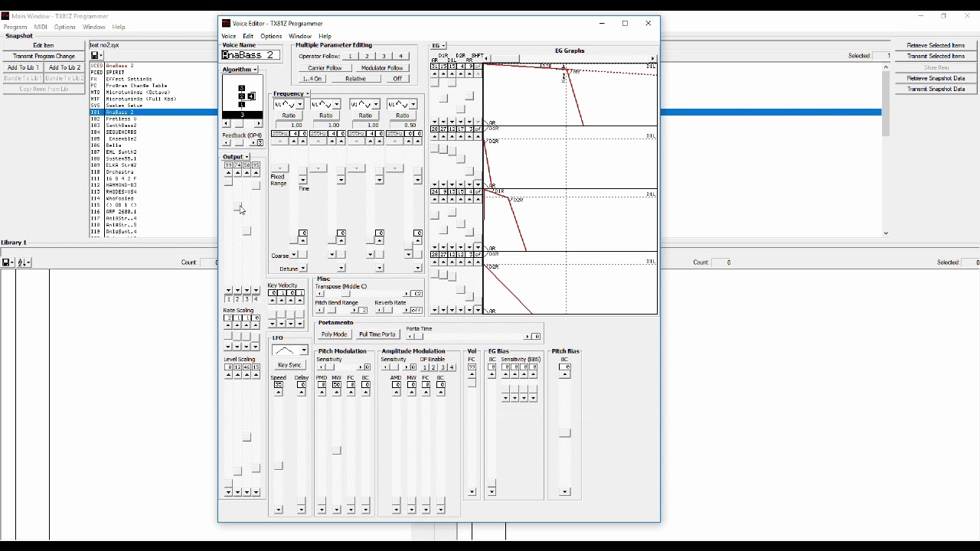Click the Pitch Bias BC down arrow
The height and width of the screenshot is (551, 980).
pos(565,492)
